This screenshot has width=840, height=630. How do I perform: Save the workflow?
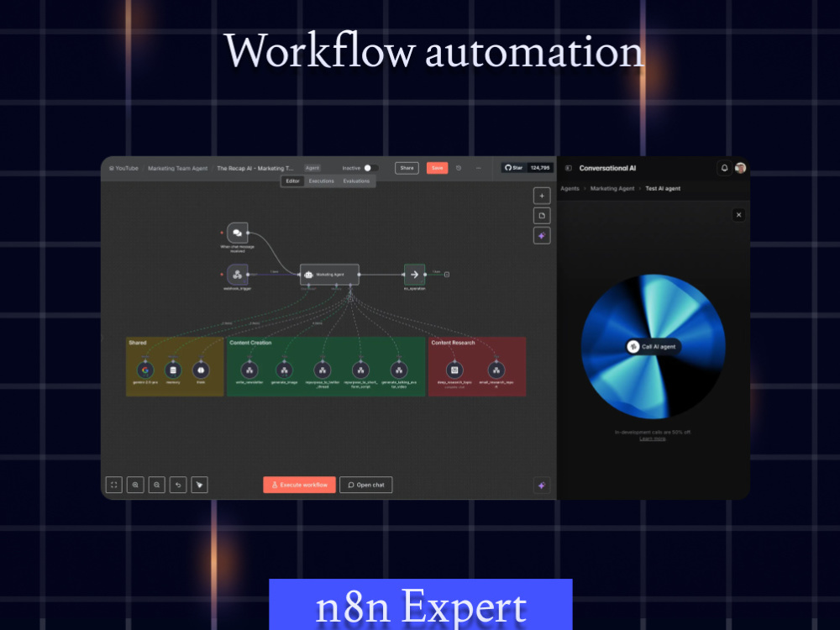[x=437, y=168]
